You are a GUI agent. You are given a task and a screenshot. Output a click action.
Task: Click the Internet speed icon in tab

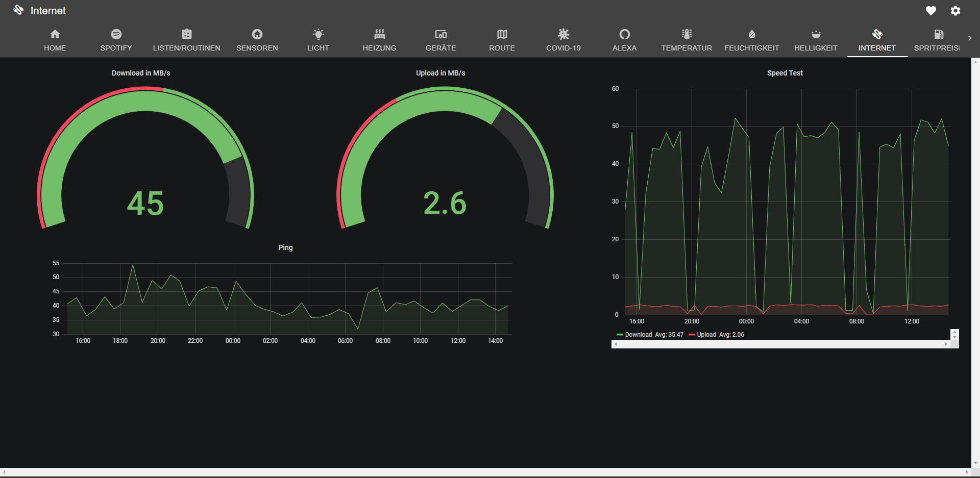(x=877, y=34)
